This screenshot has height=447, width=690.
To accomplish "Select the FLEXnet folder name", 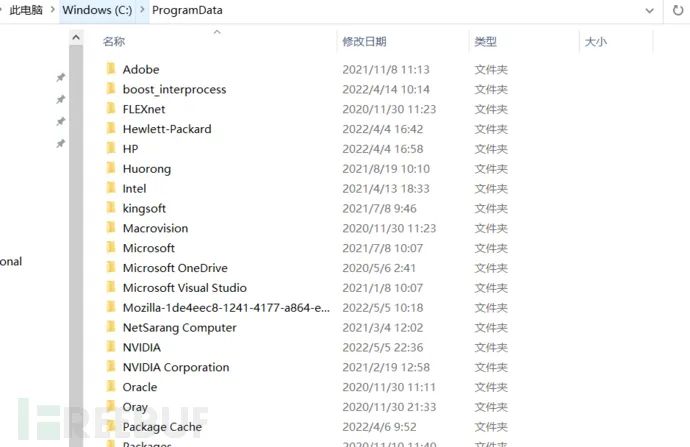I will coord(144,109).
